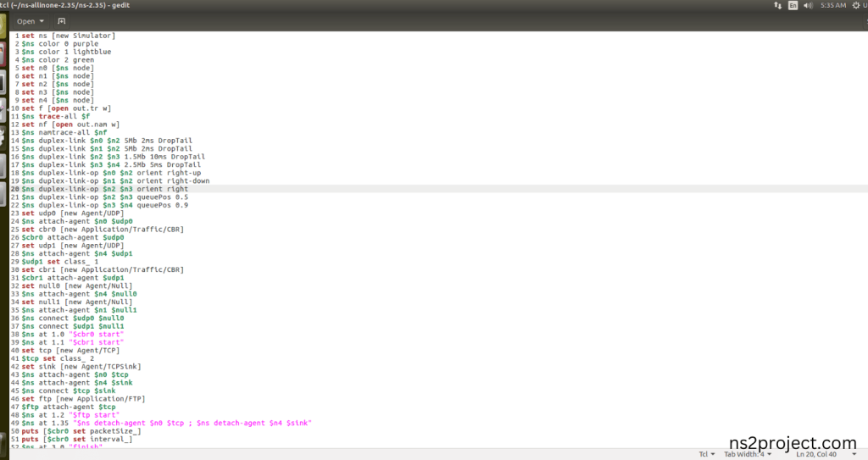
Task: Click the line '$ns attach-agent $n1 $null1'
Action: click(79, 310)
